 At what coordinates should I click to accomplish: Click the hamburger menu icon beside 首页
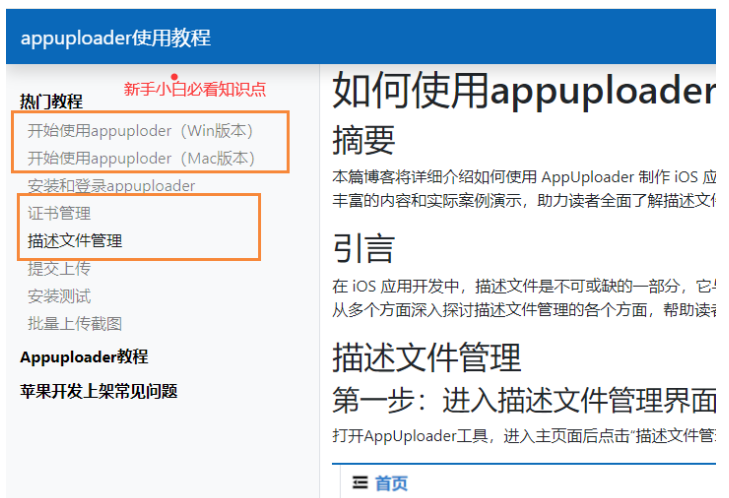pyautogui.click(x=360, y=483)
